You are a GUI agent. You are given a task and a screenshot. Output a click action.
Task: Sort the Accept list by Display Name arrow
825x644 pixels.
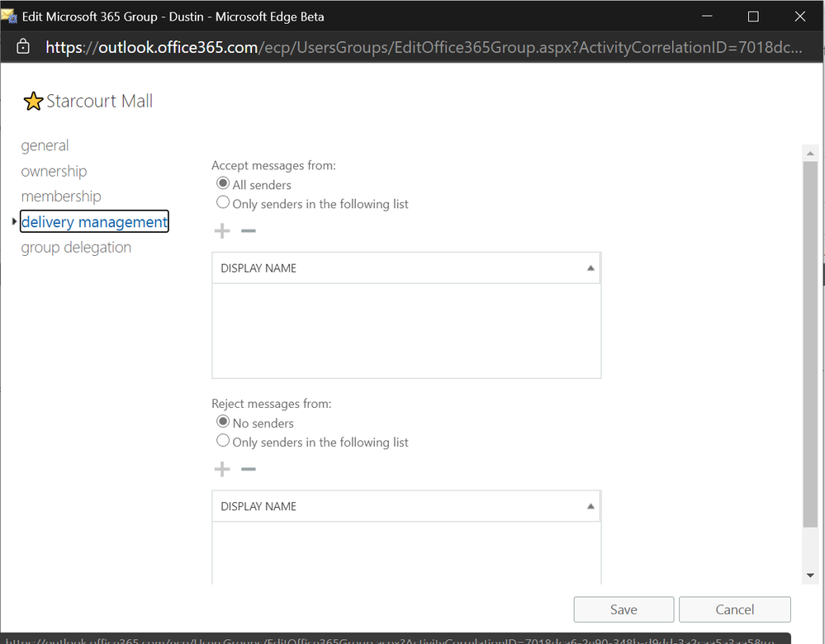pos(590,268)
